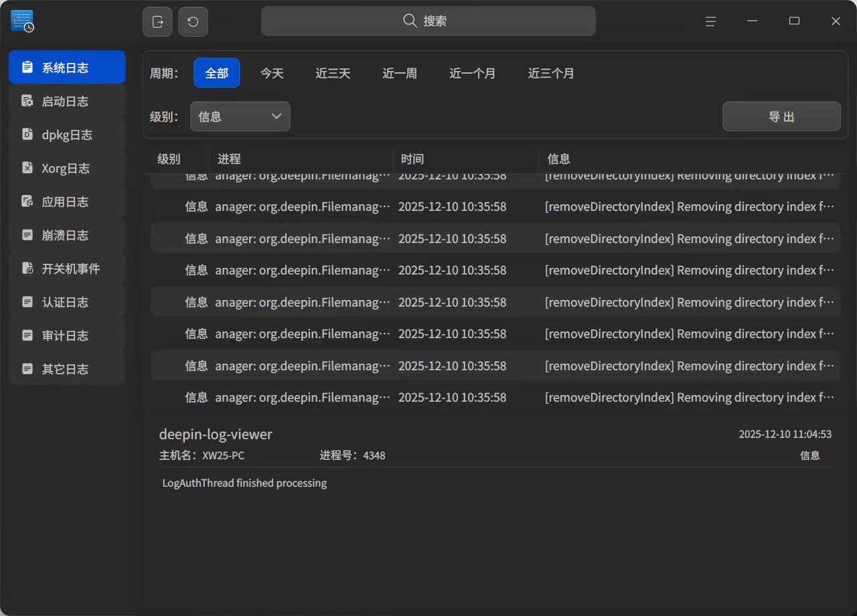This screenshot has width=857, height=616.
Task: Switch to 其它日志 category
Action: tap(66, 369)
